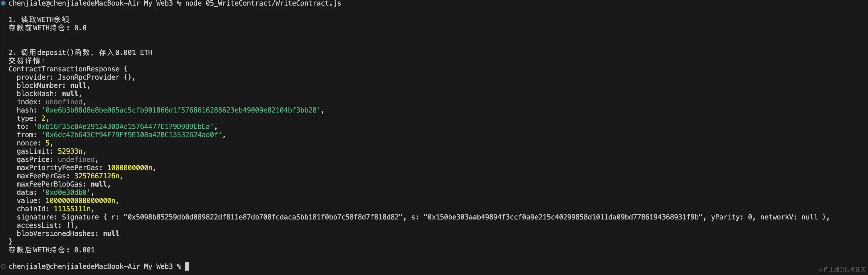Click the maxFeePerGas value 3257667126n

[97, 176]
